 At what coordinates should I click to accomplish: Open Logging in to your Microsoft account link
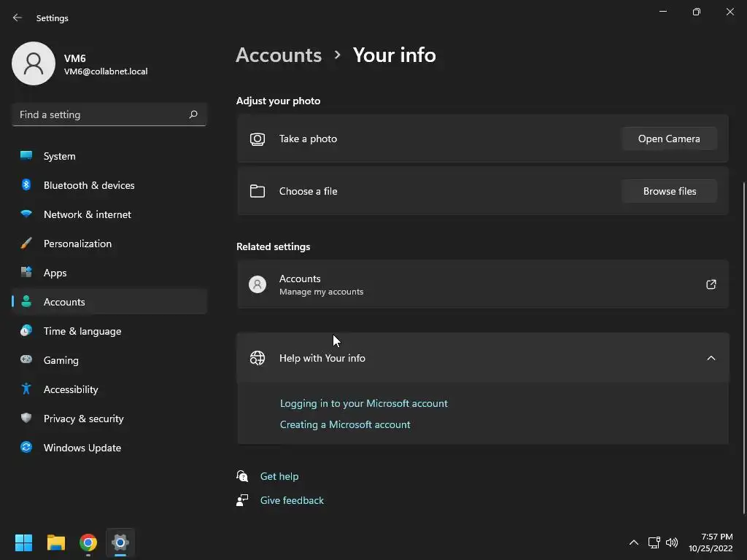(364, 403)
